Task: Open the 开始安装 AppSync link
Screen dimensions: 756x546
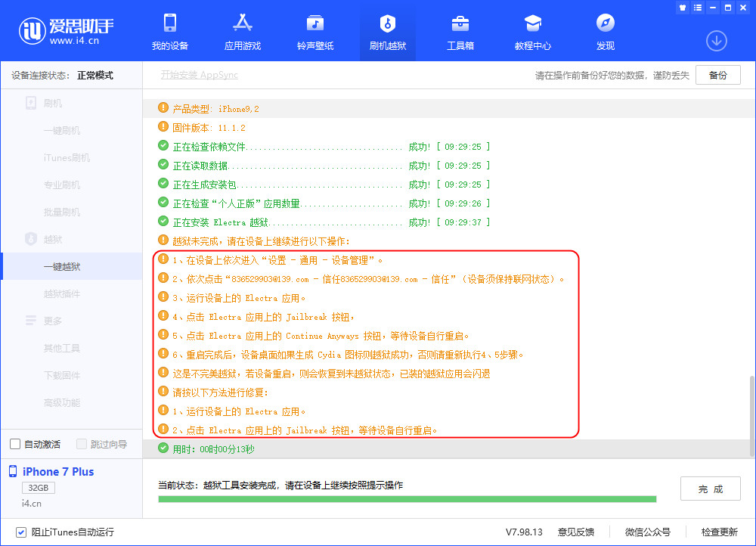Action: 199,75
